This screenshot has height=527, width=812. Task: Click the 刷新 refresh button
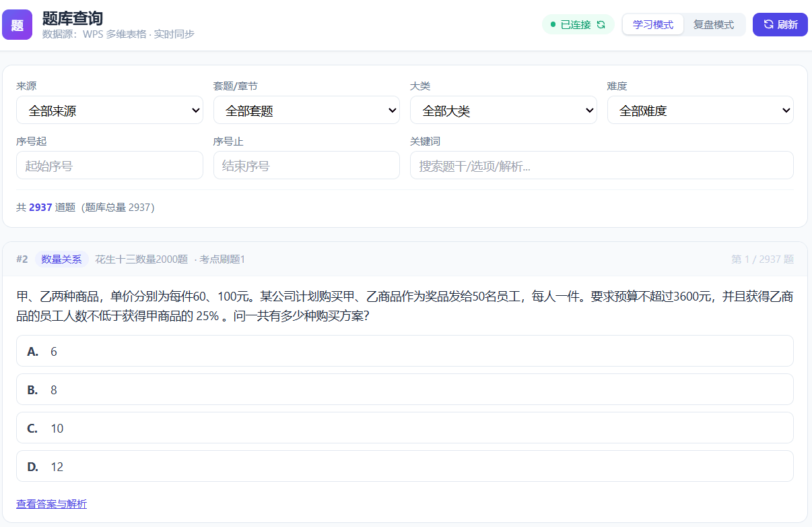[780, 25]
